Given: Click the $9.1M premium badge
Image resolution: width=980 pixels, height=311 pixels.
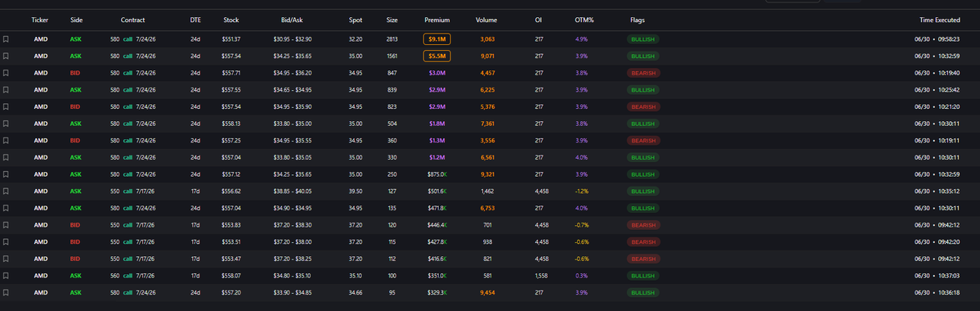Looking at the screenshot, I should click(x=437, y=38).
